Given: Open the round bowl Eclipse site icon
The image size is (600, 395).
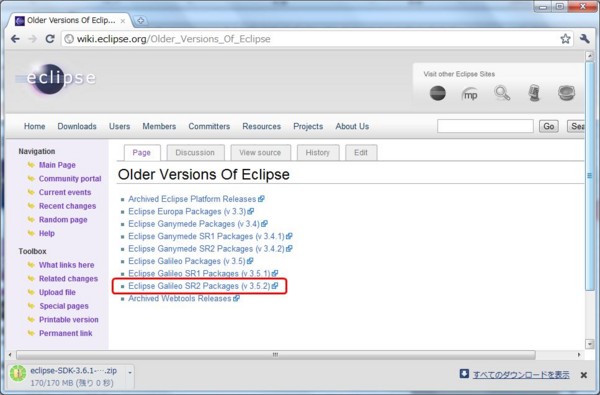Looking at the screenshot, I should point(566,93).
